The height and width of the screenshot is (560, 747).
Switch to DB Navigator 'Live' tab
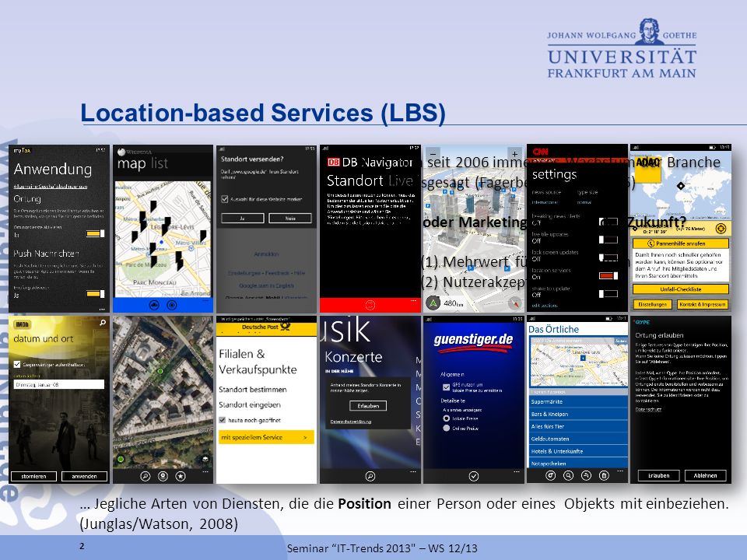coord(400,180)
